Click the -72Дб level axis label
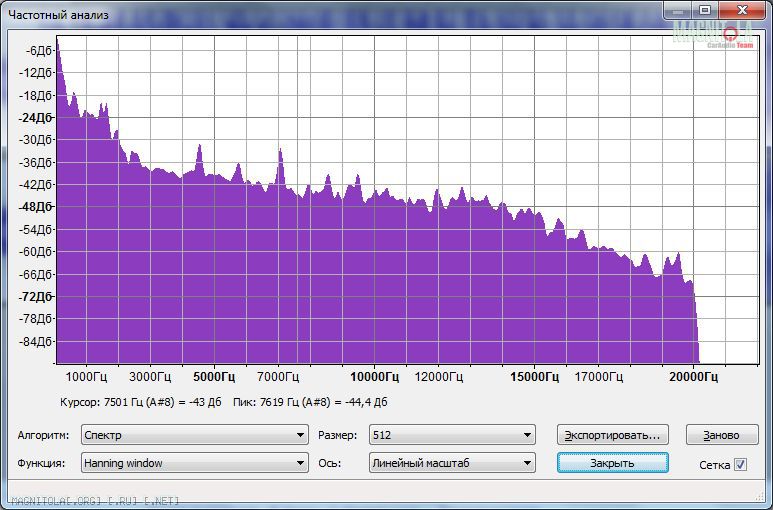The image size is (773, 510). coord(35,297)
